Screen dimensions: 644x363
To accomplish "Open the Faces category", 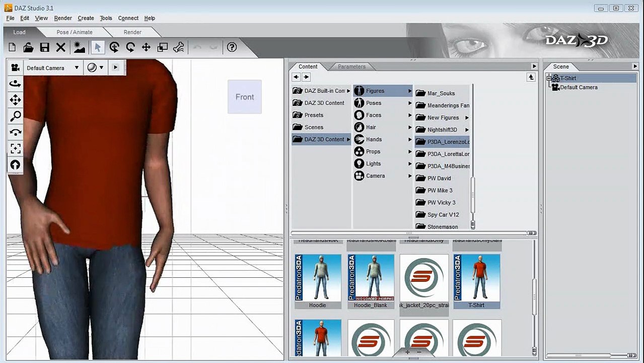I will (383, 115).
